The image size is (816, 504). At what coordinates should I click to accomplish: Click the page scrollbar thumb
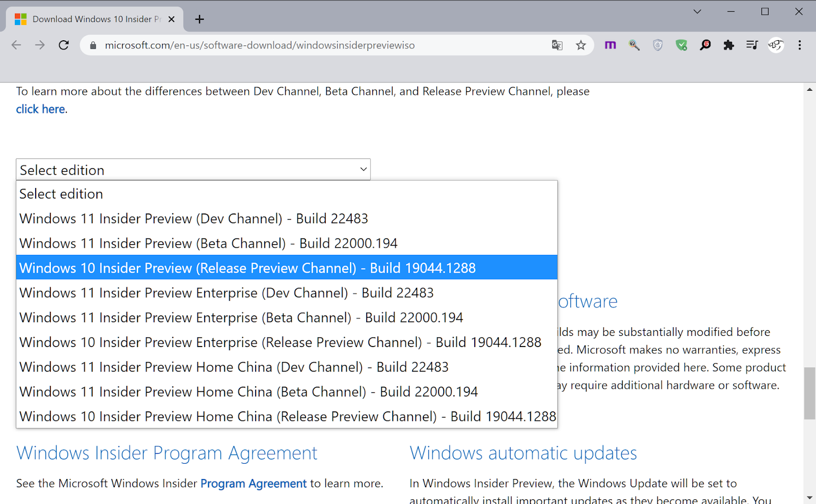[809, 393]
